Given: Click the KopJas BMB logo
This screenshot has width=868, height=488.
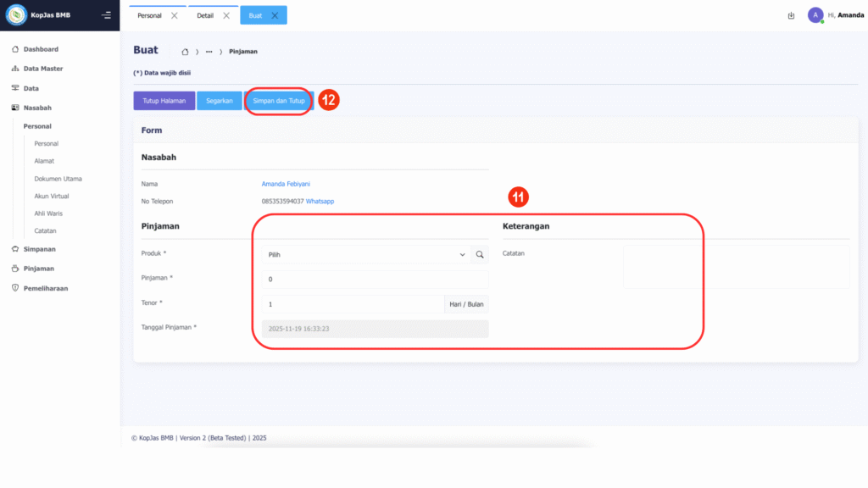Looking at the screenshot, I should 17,15.
